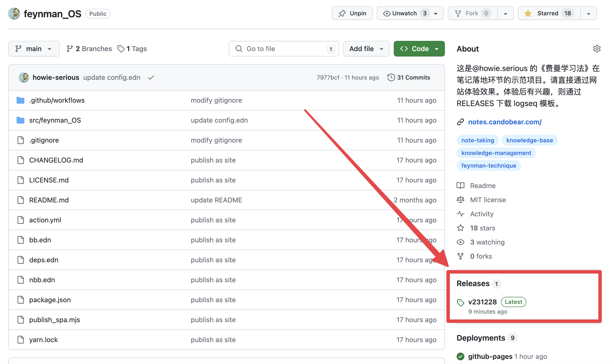Expand the star lists dropdown arrow

coord(588,14)
